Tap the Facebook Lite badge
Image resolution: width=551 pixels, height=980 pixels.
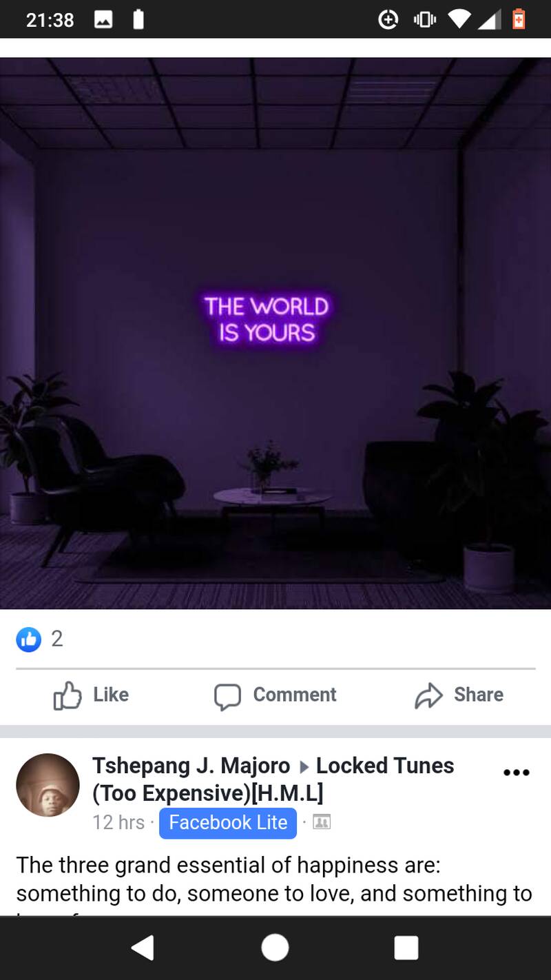point(228,823)
